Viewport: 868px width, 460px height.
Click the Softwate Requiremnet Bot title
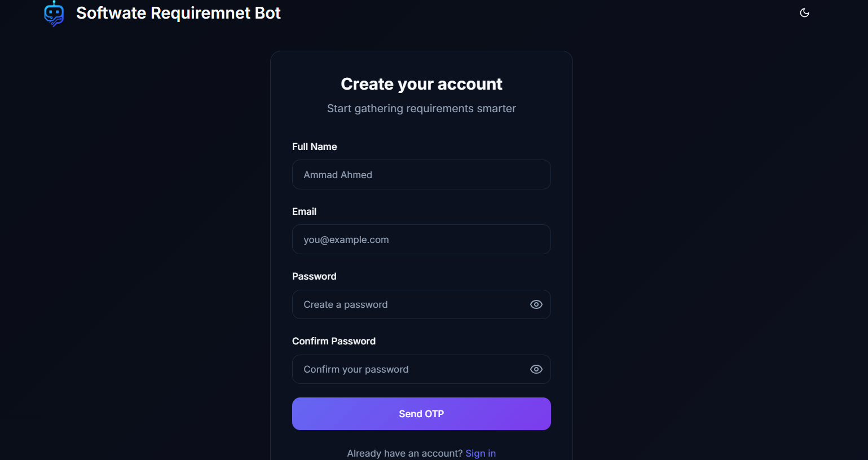click(x=178, y=12)
